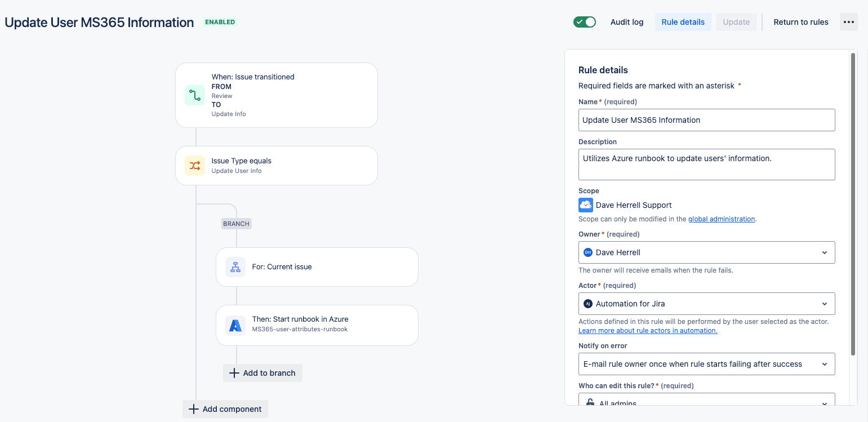This screenshot has width=868, height=422.
Task: Click the Issue transitioned trigger icon
Action: (195, 95)
